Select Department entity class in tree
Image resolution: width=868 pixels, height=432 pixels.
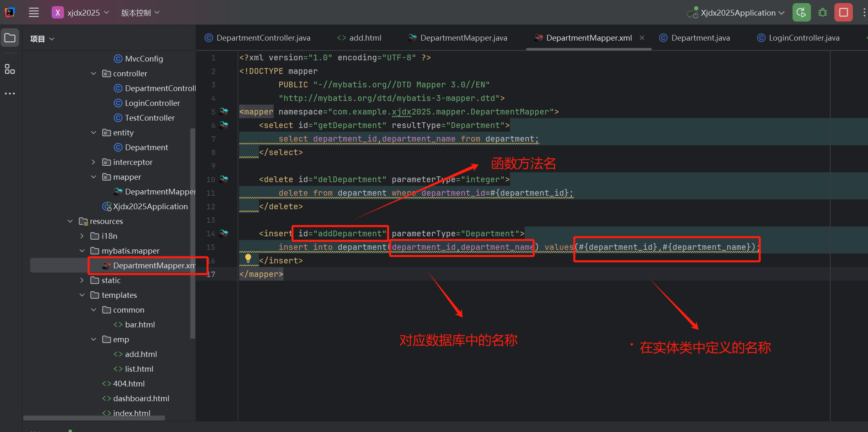pos(141,147)
